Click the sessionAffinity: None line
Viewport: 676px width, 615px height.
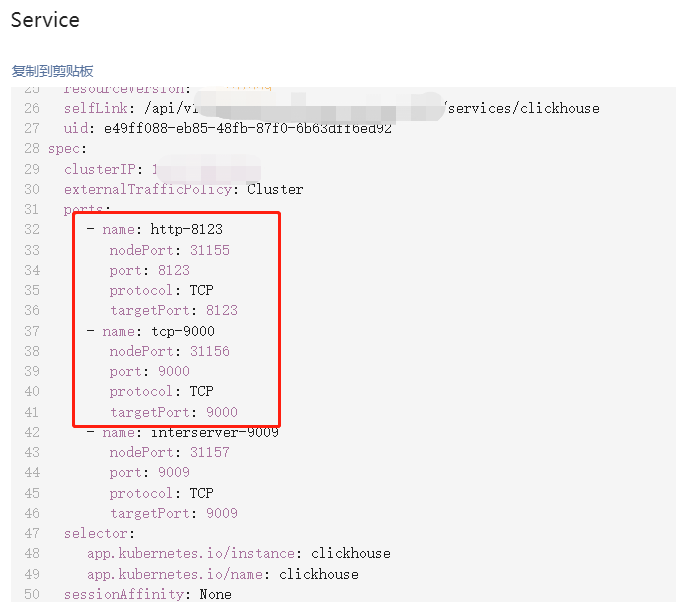(147, 594)
